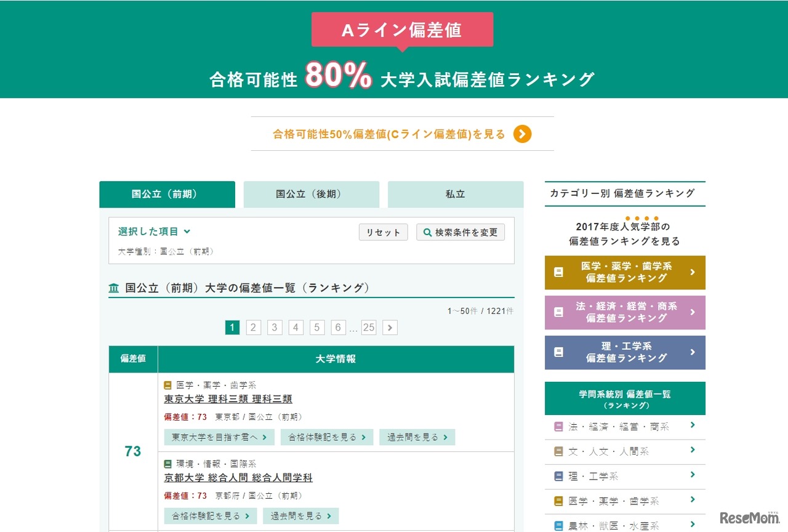Click 合格体験記を見る under 東京大学

tap(327, 437)
